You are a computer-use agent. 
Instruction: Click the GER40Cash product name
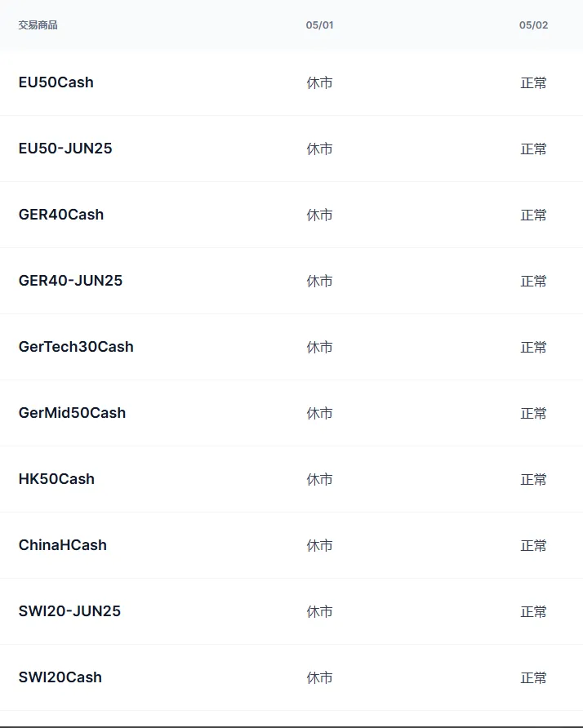(61, 215)
